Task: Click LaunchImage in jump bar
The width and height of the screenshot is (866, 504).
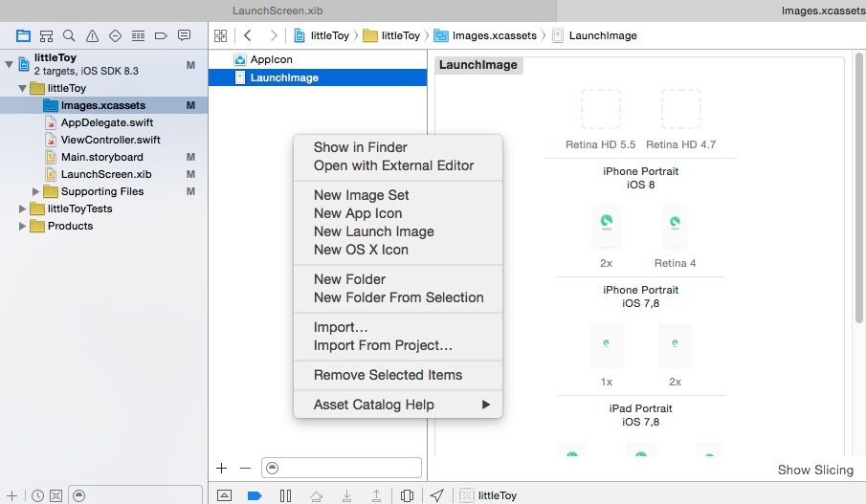Action: (x=595, y=36)
